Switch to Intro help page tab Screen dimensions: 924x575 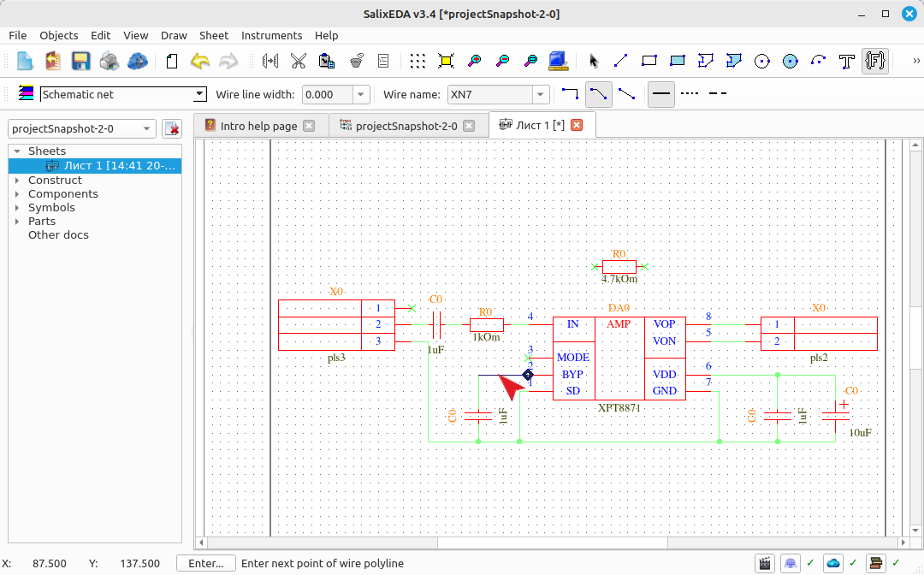[x=258, y=126]
